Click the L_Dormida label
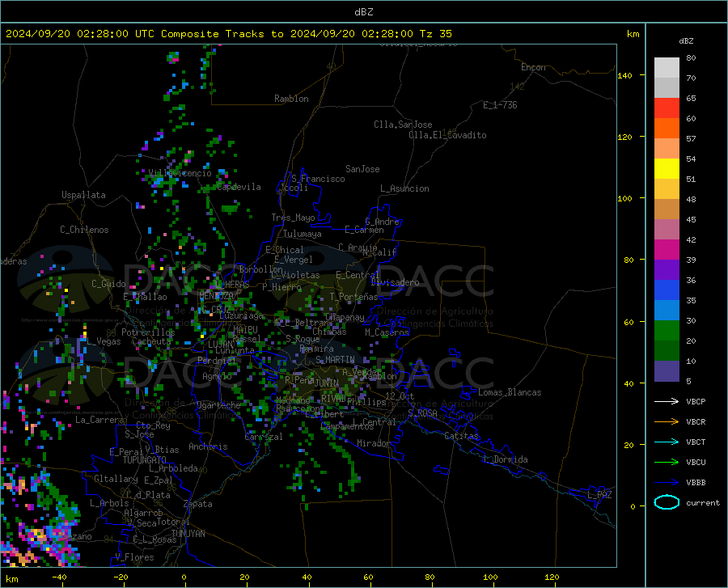 coord(505,459)
